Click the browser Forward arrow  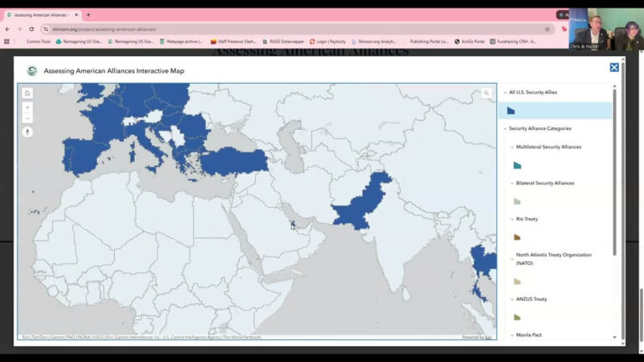point(19,29)
